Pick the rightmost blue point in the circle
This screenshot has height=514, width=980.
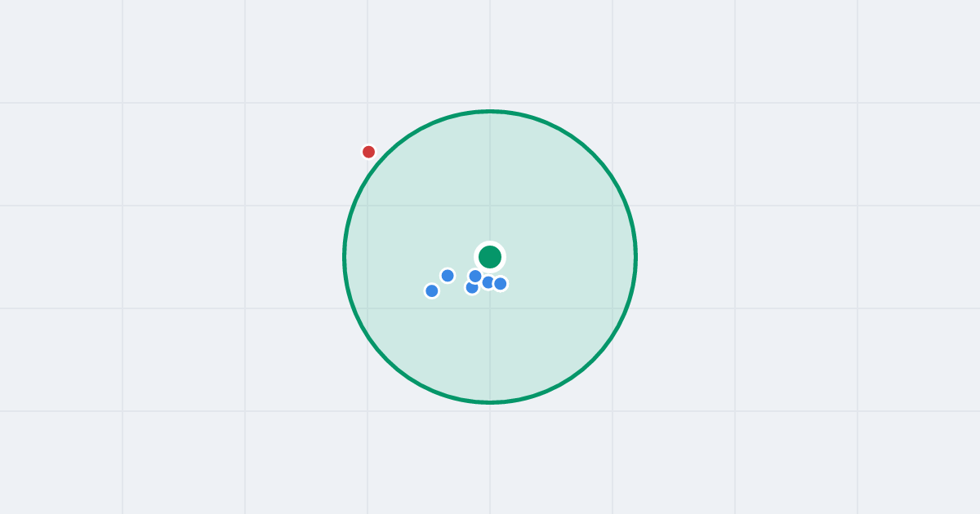(x=501, y=284)
